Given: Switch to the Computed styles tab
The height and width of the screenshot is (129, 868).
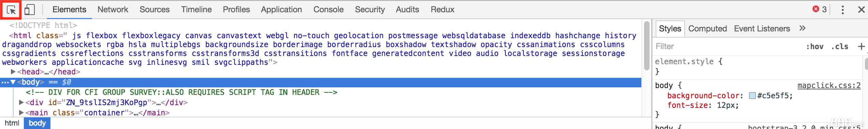Looking at the screenshot, I should (707, 29).
